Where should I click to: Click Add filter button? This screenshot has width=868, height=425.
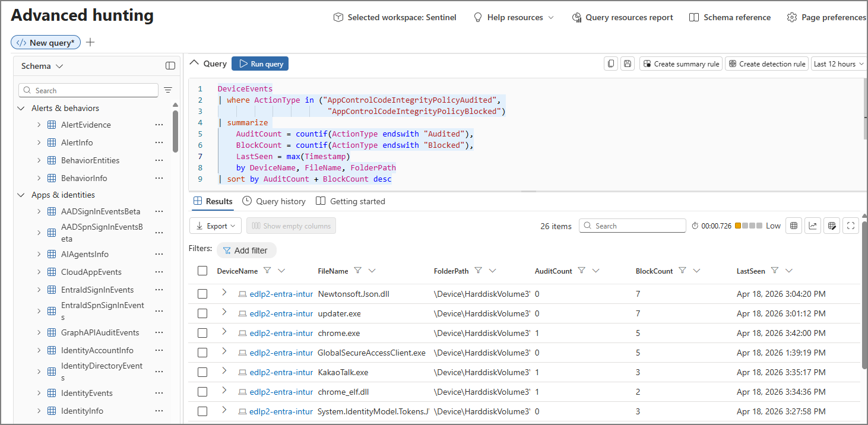click(246, 250)
